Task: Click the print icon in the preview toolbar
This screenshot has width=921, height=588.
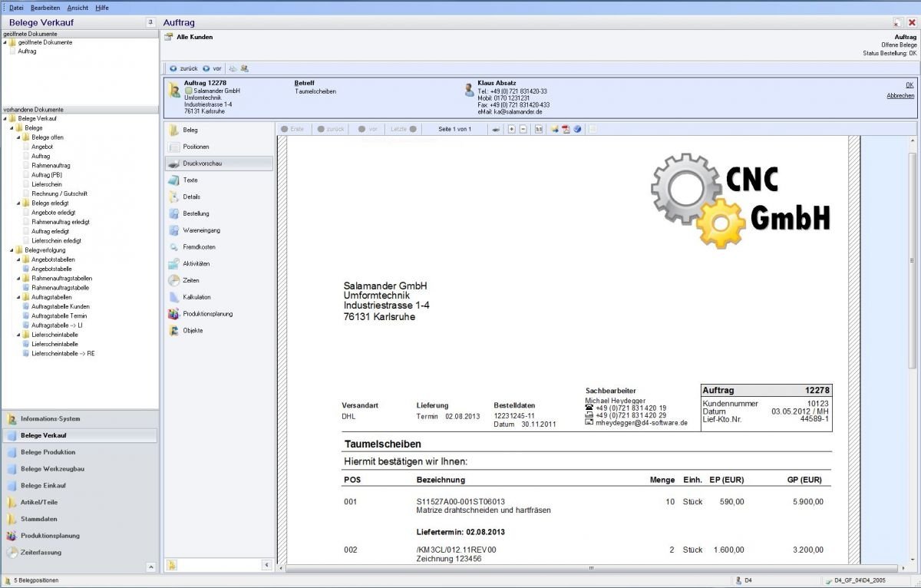Action: tap(496, 129)
